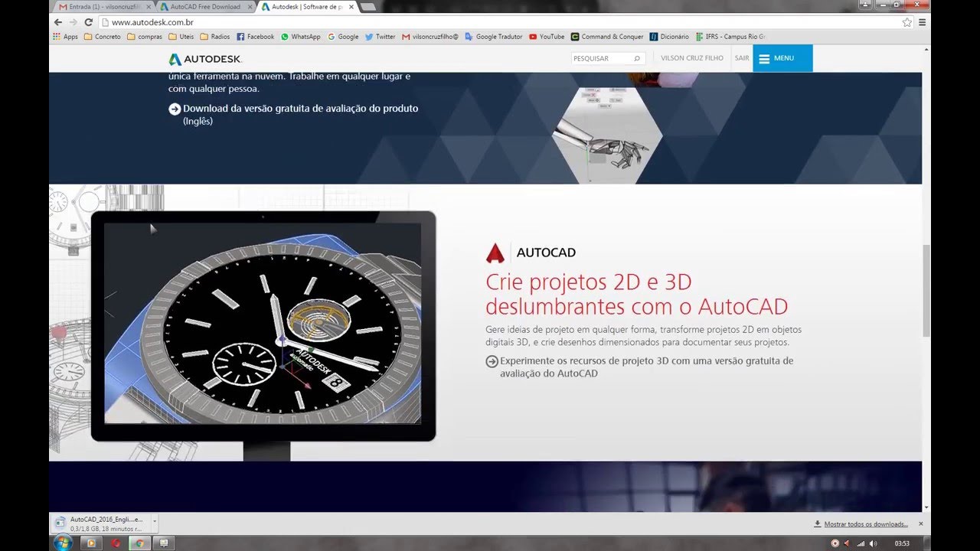The height and width of the screenshot is (551, 980).
Task: Open the Uteis bookmark folder
Action: (x=181, y=37)
